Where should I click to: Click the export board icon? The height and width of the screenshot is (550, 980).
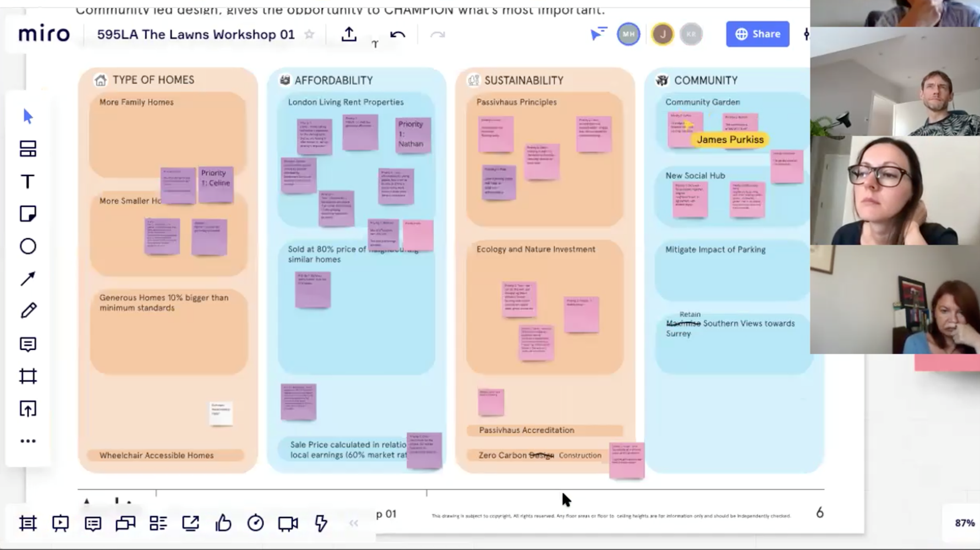coord(349,35)
